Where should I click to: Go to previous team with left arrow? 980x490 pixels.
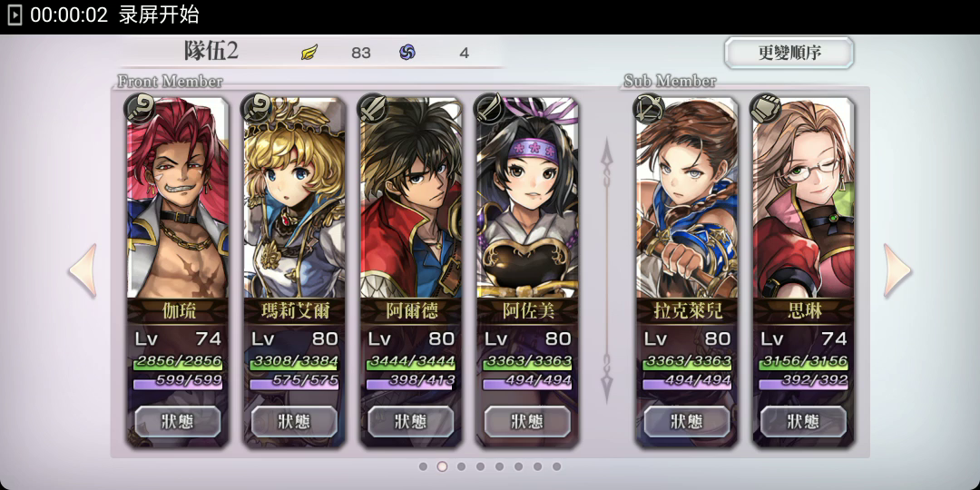tap(83, 270)
